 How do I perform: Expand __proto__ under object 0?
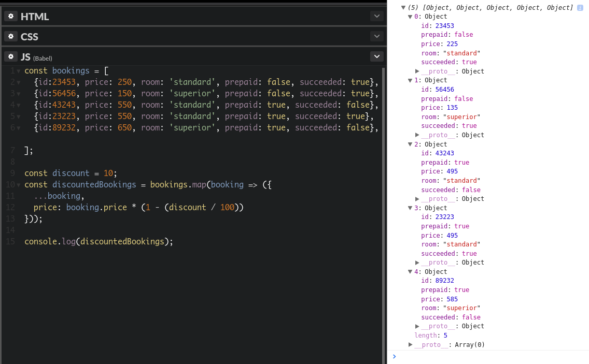tap(417, 71)
